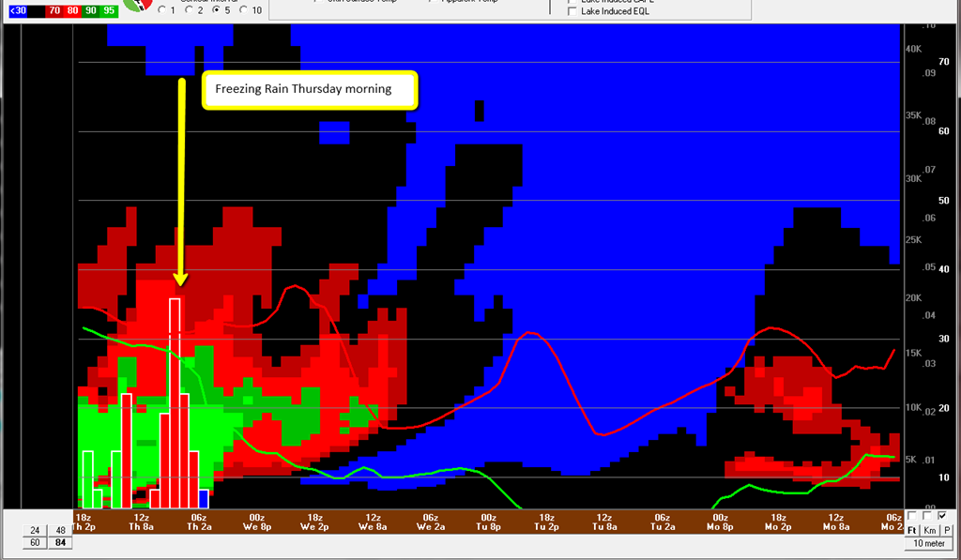
Task: Set forecast range with the 84 button
Action: (60, 543)
